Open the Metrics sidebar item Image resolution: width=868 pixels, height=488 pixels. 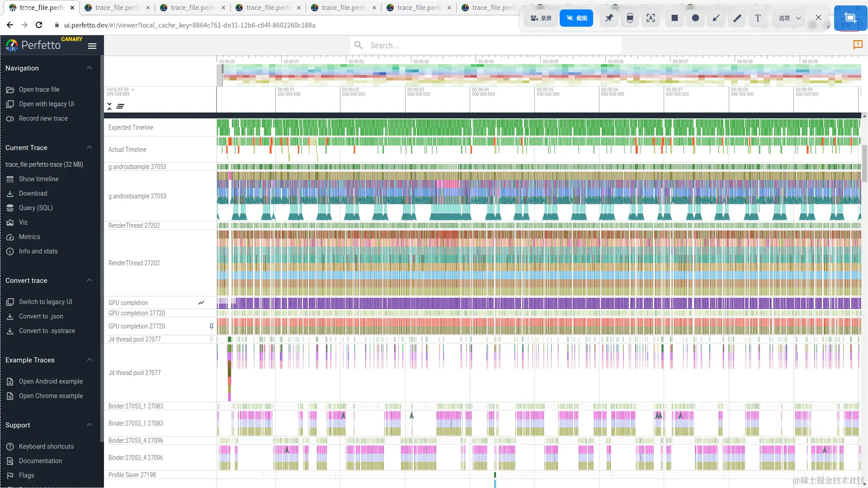[x=29, y=237]
